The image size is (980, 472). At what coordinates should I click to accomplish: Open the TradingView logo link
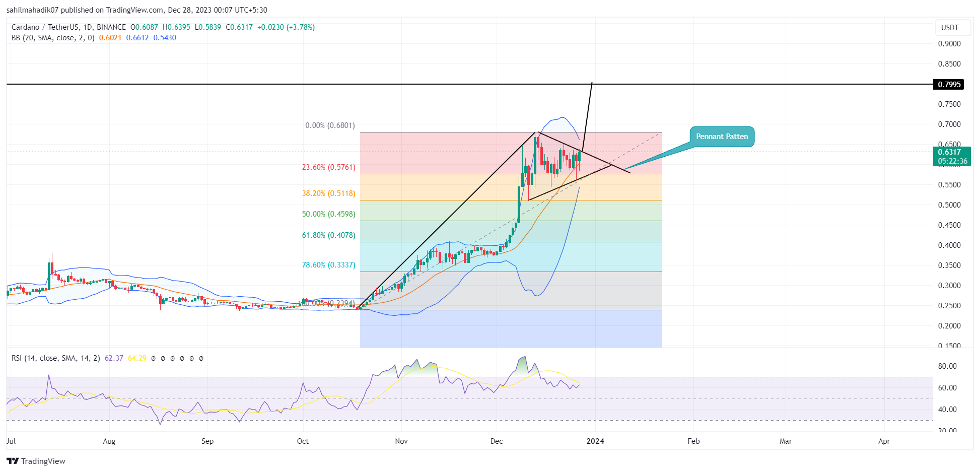click(36, 461)
